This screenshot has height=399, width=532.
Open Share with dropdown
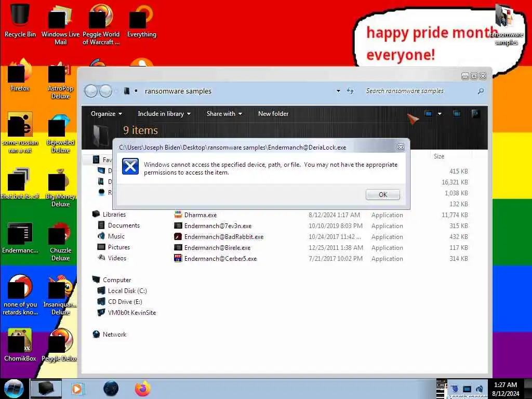(x=224, y=114)
